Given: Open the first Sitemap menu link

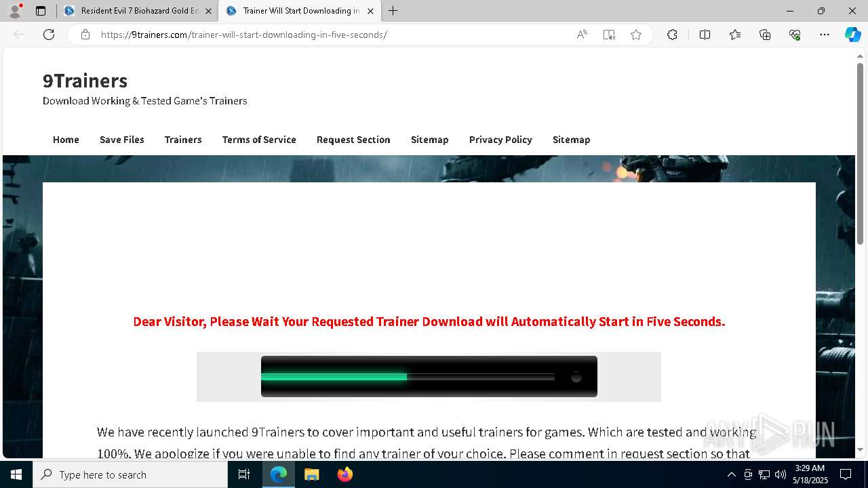Looking at the screenshot, I should coord(429,140).
